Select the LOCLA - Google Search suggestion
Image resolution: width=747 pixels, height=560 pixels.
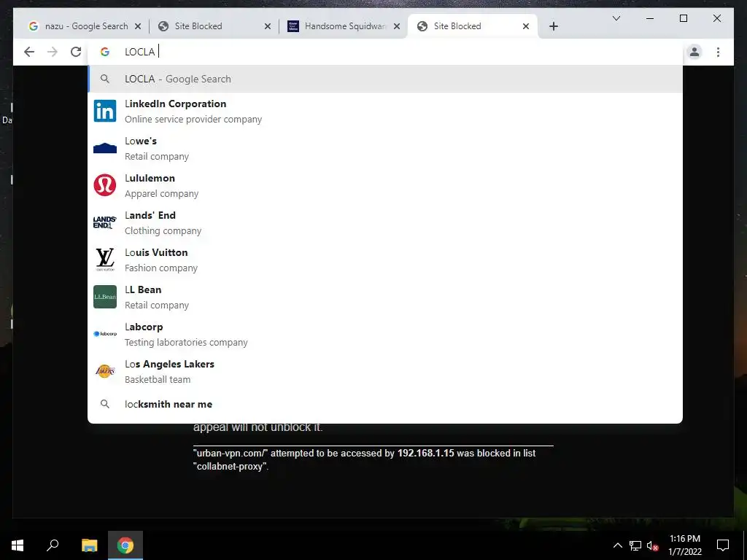(385, 79)
